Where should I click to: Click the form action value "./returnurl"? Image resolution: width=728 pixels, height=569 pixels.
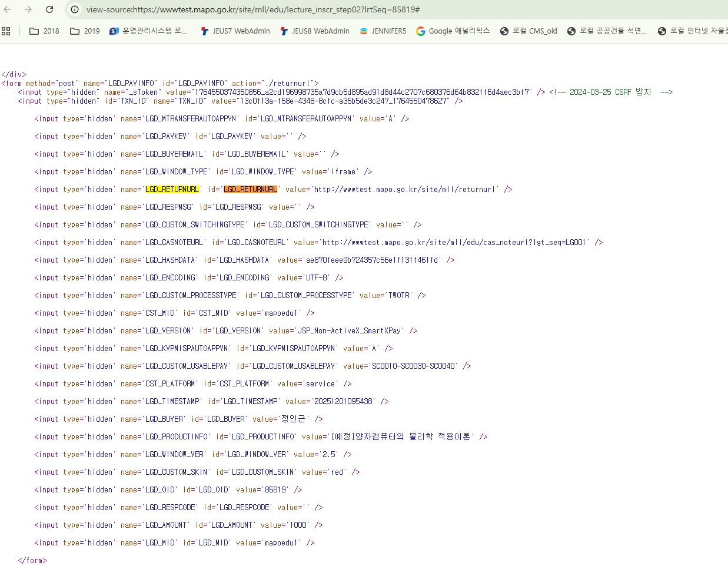click(x=290, y=83)
